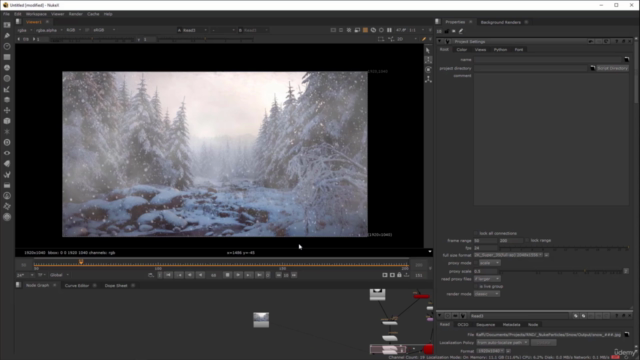Screen dimensions: 640x360
Task: Open the rgba channel layer dropdown
Action: click(x=25, y=30)
